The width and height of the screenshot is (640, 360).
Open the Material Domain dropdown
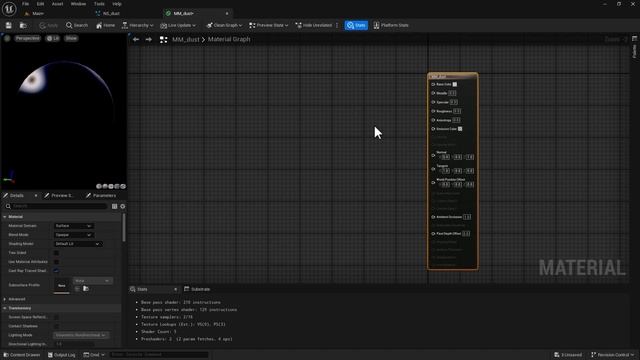tap(73, 226)
